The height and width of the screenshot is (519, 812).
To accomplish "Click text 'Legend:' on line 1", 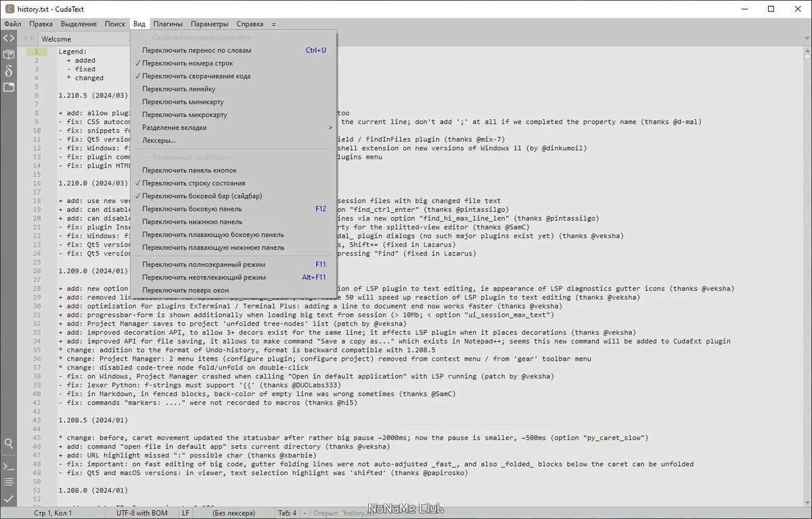I will pos(72,51).
